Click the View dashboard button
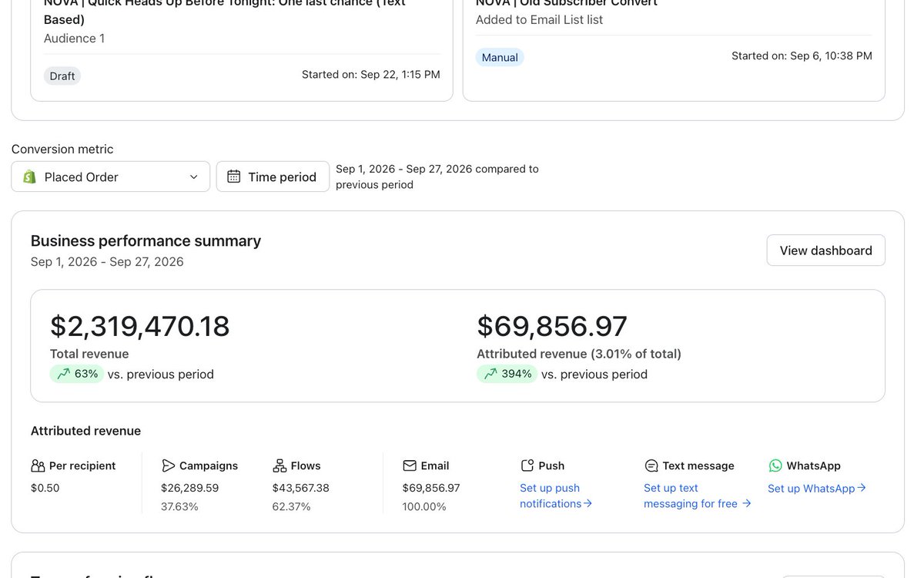Image resolution: width=924 pixels, height=578 pixels. (825, 250)
